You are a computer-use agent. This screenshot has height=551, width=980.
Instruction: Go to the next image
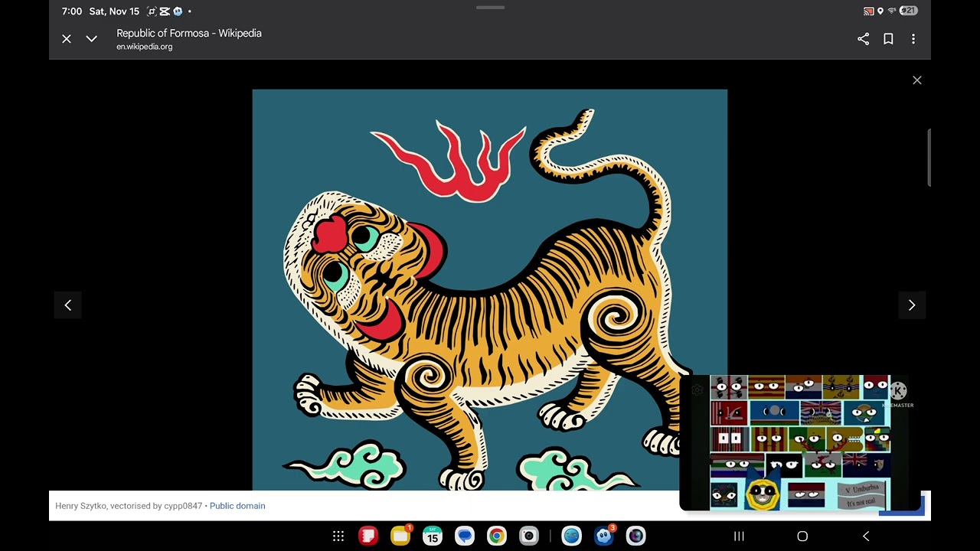click(x=912, y=305)
